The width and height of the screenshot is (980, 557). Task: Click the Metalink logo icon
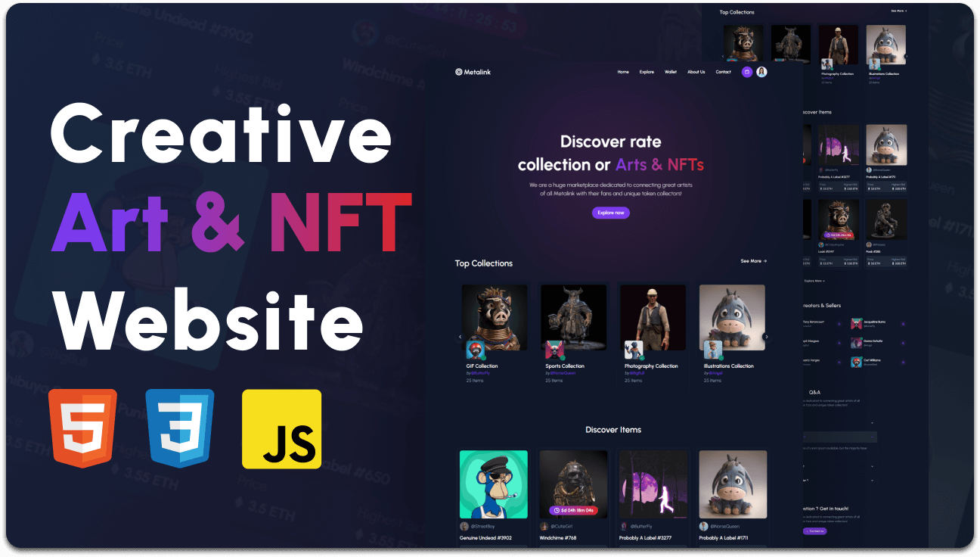pos(458,72)
